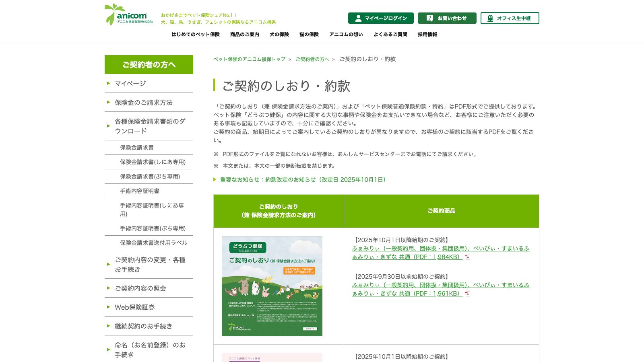Open PDF link for 2025年9月30日以前 contracts (1,961KB)
The image size is (644, 362).
coord(441,289)
